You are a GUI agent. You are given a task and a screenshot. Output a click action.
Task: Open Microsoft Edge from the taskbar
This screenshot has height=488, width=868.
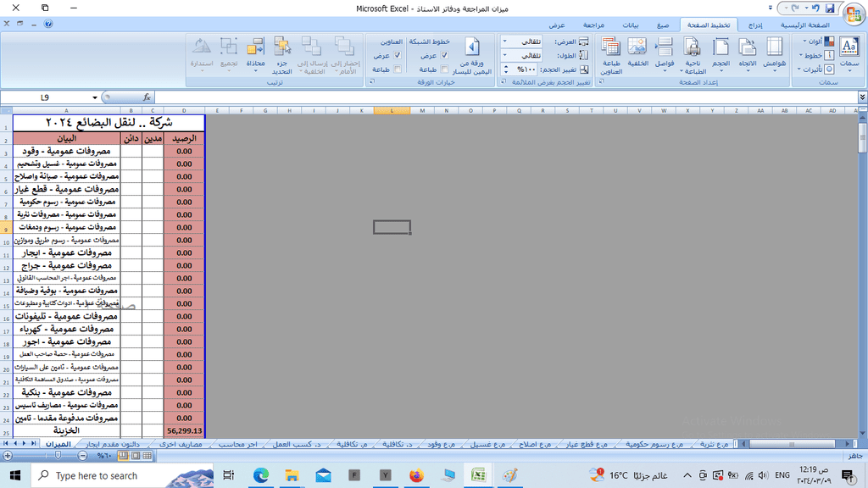(261, 475)
